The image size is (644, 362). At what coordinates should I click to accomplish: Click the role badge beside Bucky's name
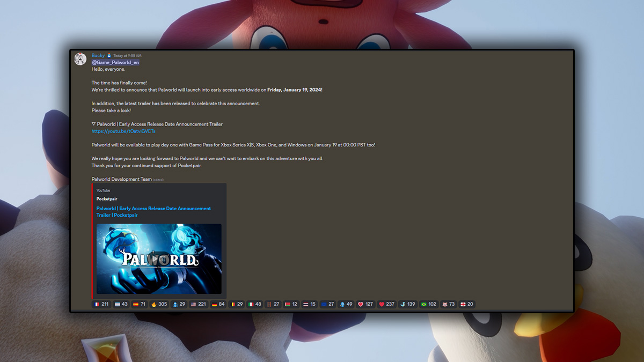[x=109, y=56]
